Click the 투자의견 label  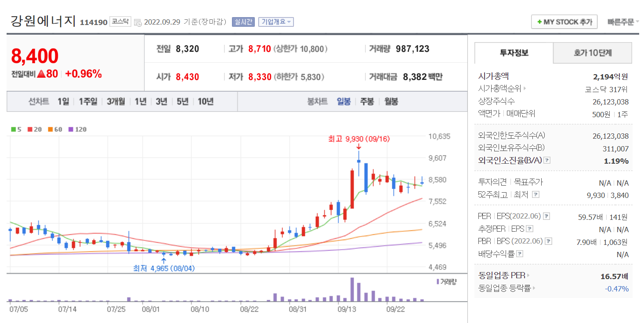pyautogui.click(x=492, y=181)
